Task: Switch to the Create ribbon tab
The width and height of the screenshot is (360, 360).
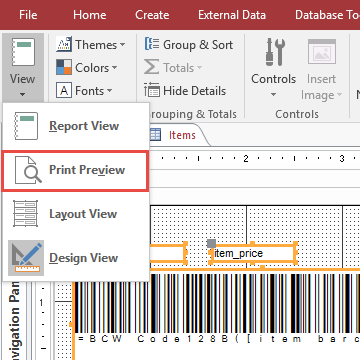Action: tap(152, 15)
